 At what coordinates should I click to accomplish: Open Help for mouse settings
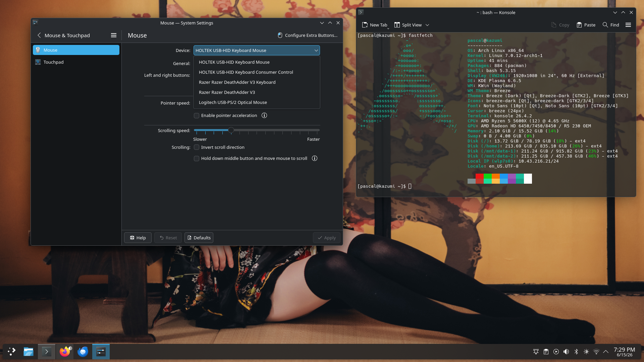(x=138, y=238)
